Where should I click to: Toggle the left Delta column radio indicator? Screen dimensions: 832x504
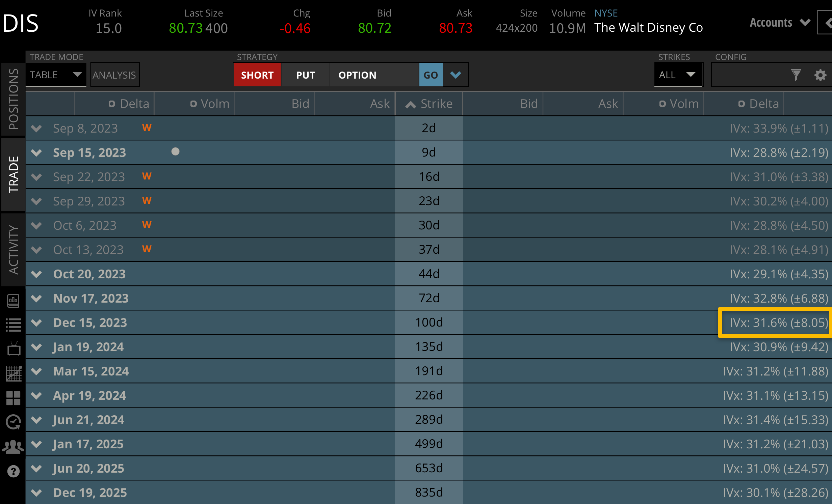(x=112, y=104)
